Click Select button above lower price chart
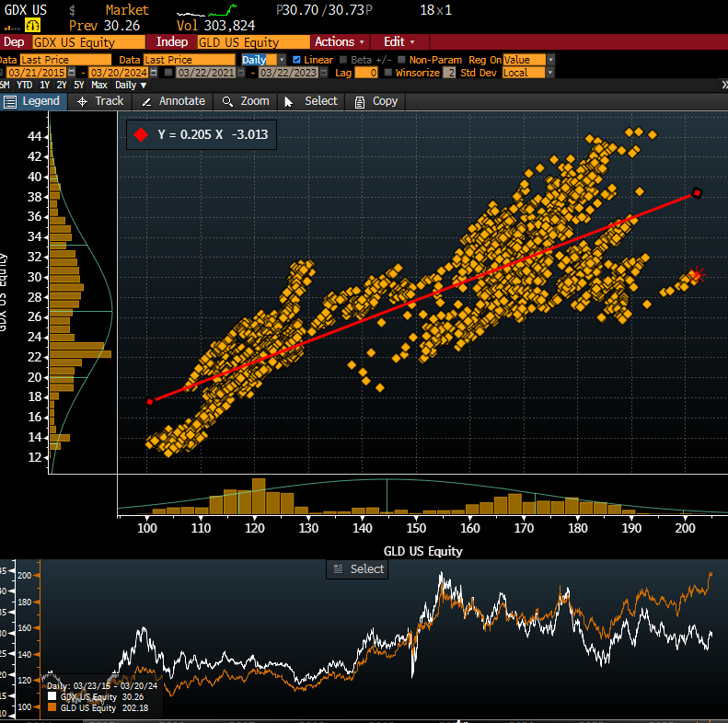The width and height of the screenshot is (728, 723). click(357, 569)
